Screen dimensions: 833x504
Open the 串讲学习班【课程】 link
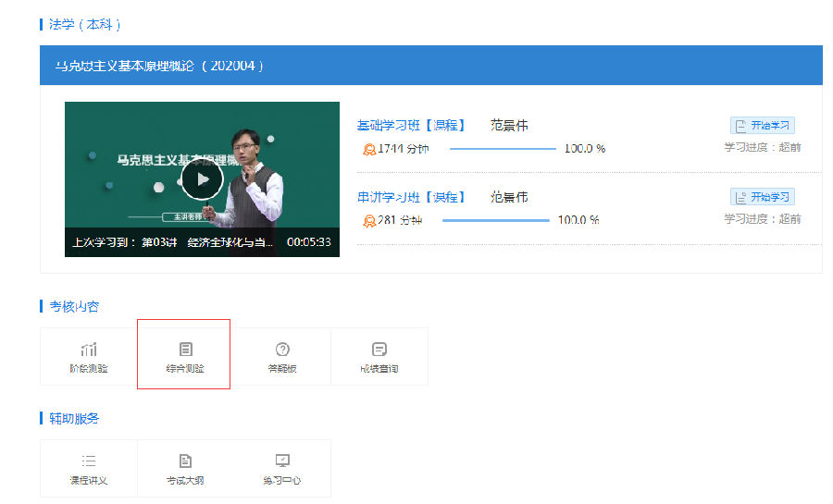[x=410, y=197]
